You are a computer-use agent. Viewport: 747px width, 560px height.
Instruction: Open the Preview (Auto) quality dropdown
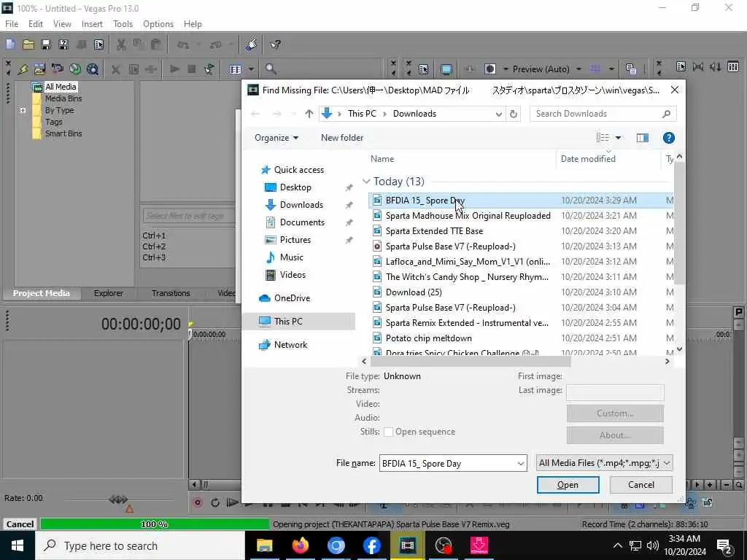point(578,69)
